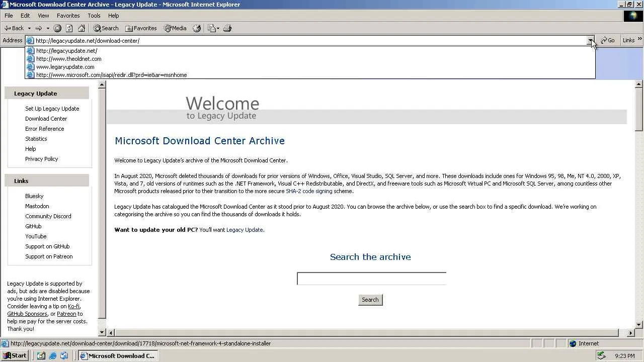The image size is (644, 362).
Task: Click the Internet zone globe icon
Action: tap(573, 343)
